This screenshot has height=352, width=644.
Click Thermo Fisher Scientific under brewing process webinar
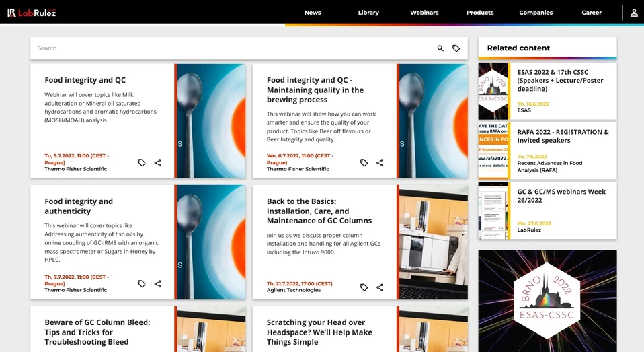click(x=298, y=169)
